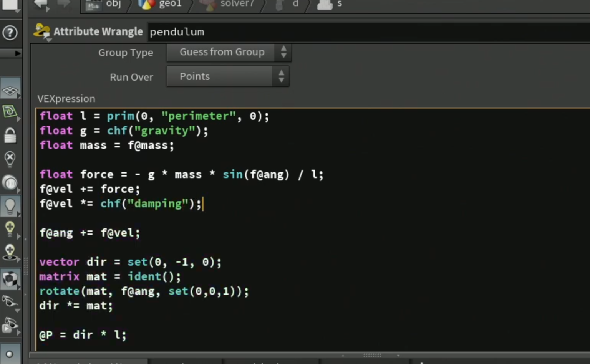
Task: Open the Group Type dropdown
Action: [x=229, y=52]
